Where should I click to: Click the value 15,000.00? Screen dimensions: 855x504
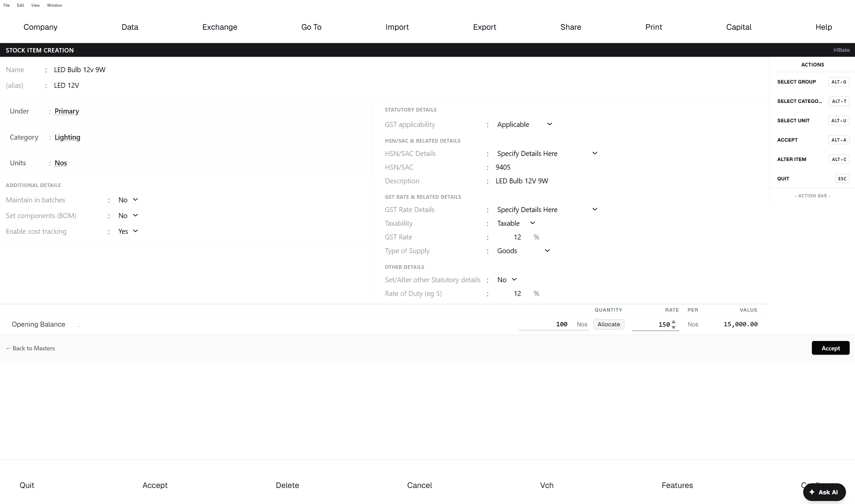pyautogui.click(x=740, y=324)
